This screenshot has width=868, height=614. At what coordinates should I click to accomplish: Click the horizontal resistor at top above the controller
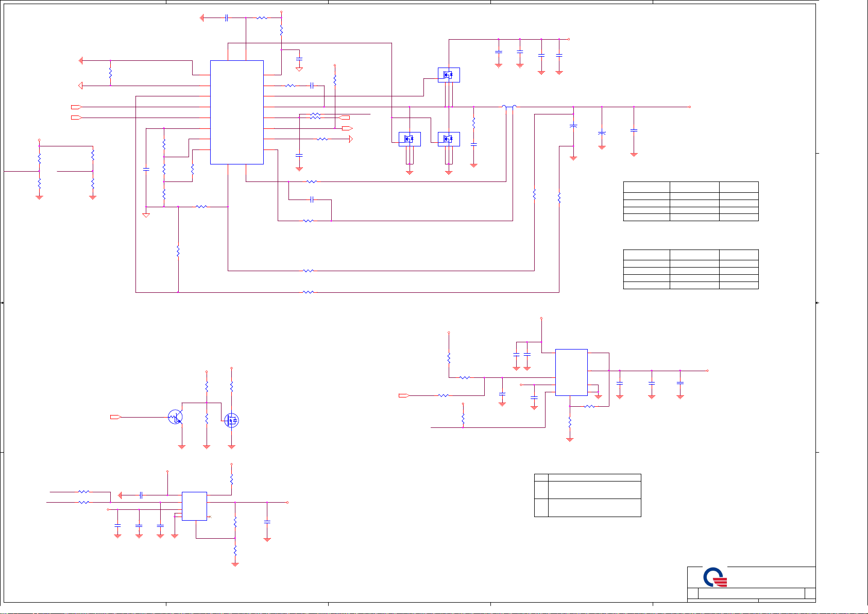click(x=262, y=18)
